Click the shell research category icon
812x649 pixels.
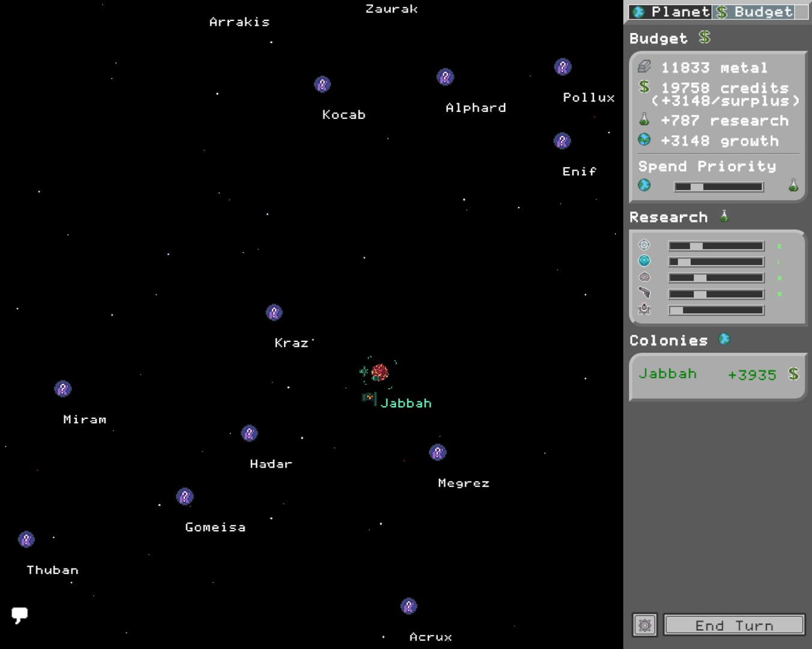[x=644, y=277]
